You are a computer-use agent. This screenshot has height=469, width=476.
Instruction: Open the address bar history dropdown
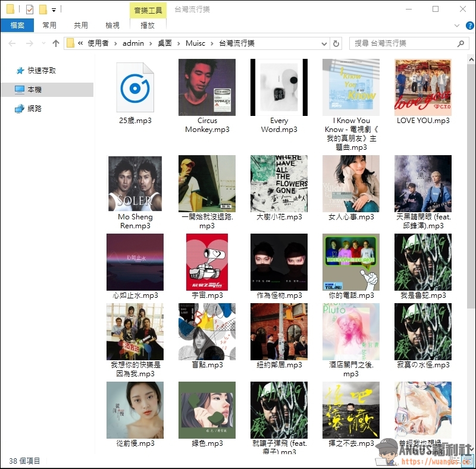tap(324, 43)
